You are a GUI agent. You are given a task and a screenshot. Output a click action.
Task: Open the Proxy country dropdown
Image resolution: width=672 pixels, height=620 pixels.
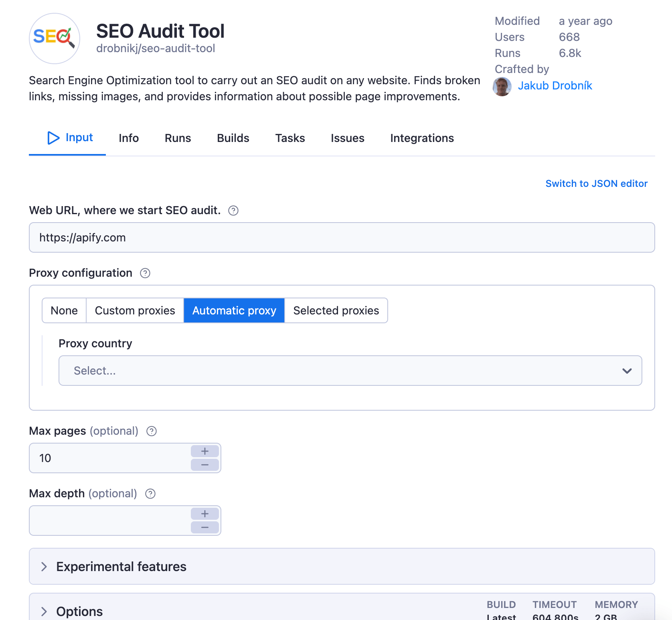(x=350, y=371)
